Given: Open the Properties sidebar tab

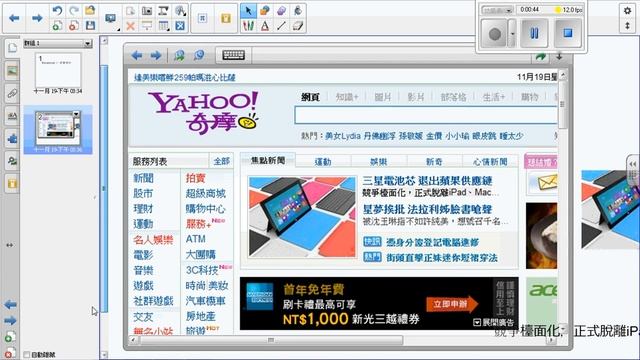Looking at the screenshot, I should click(x=12, y=116).
